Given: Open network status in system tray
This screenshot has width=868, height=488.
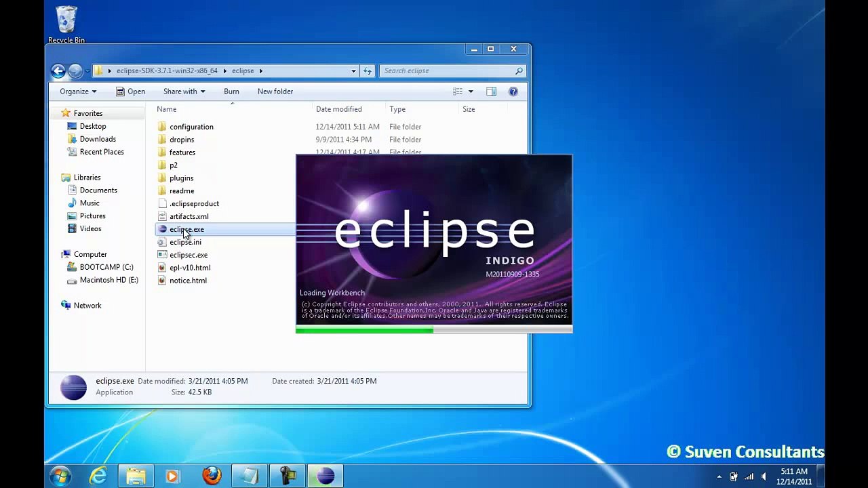Looking at the screenshot, I should pos(749,476).
